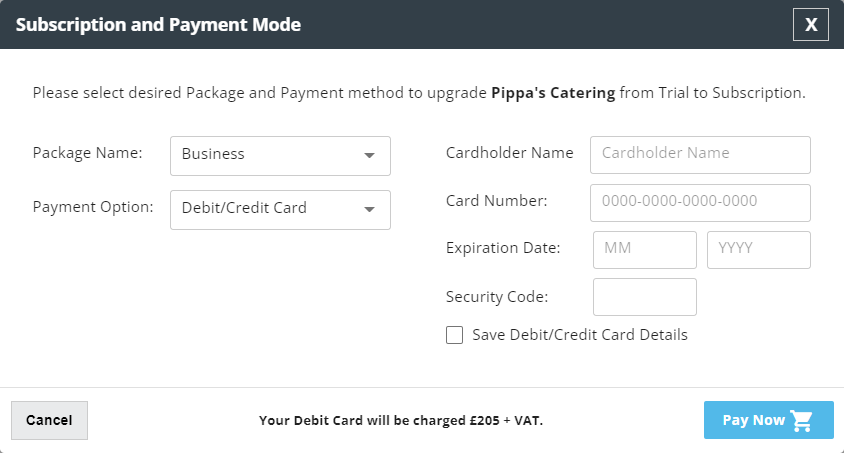Click the Security Code input box

coord(645,297)
